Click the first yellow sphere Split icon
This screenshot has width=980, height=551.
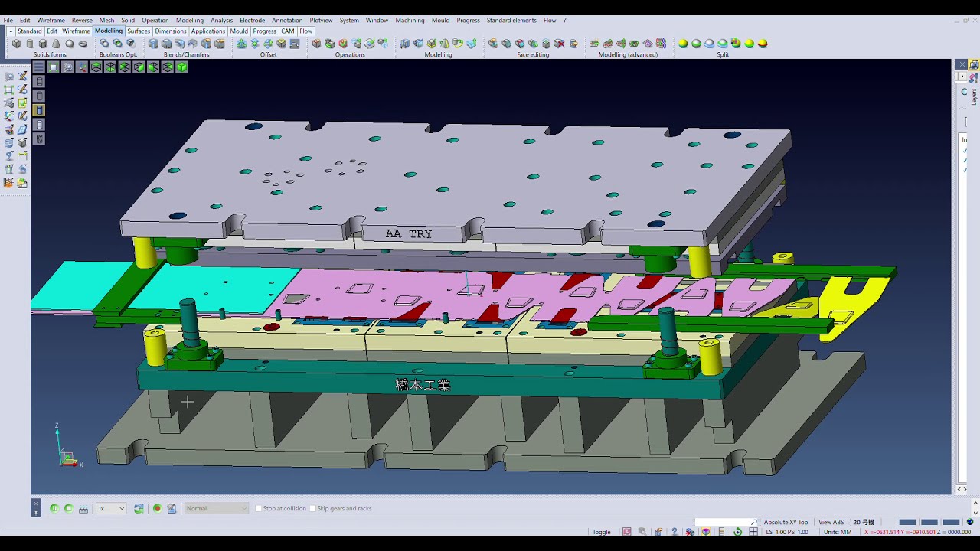tap(683, 44)
